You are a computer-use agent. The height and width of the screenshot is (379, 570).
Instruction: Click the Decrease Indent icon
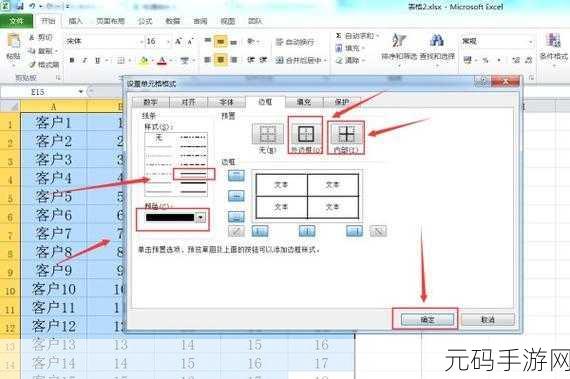251,60
